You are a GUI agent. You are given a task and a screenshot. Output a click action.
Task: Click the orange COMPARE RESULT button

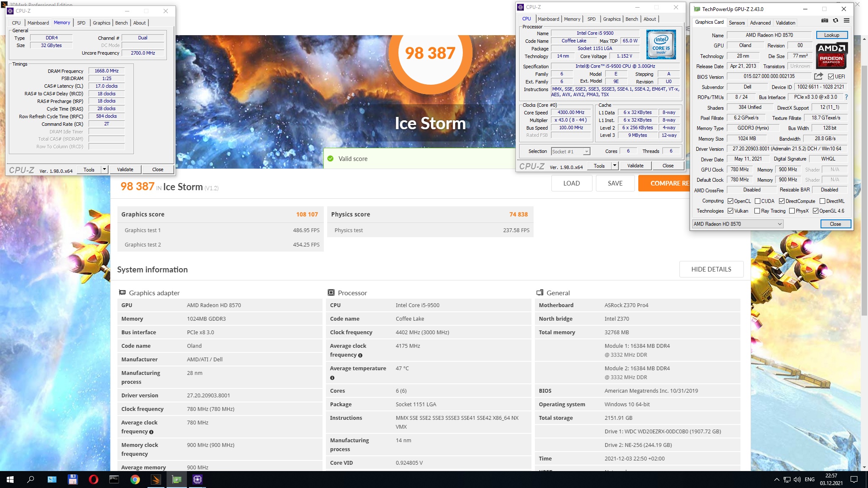664,183
